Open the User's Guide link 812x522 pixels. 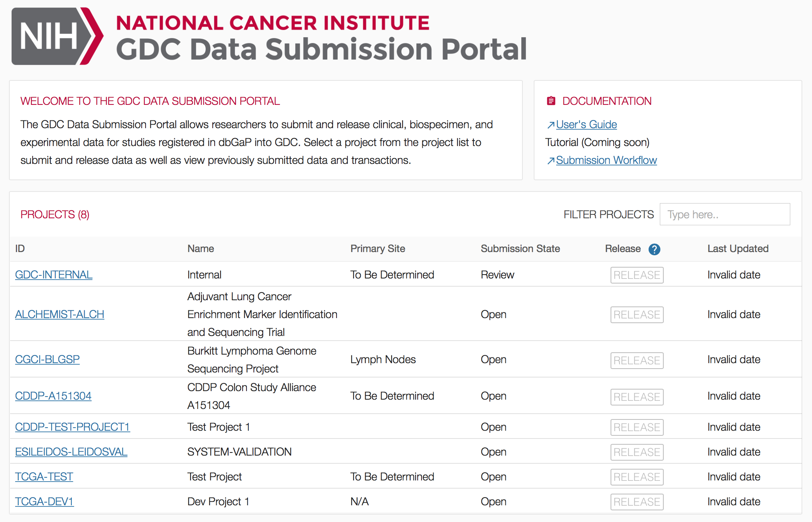pos(586,124)
